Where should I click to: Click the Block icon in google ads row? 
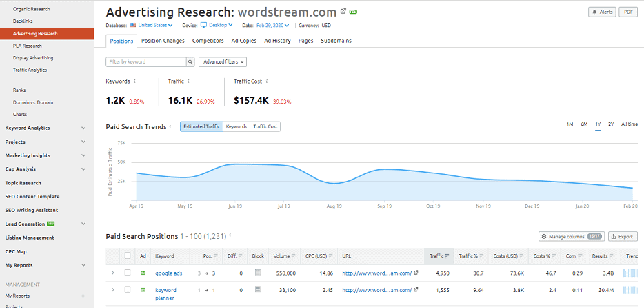tap(258, 273)
